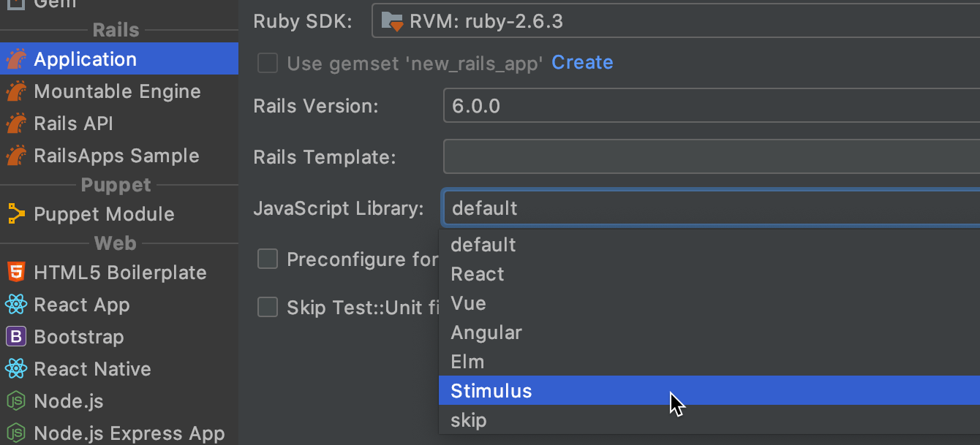Click the Mountable Engine rails icon
980x445 pixels.
point(16,91)
